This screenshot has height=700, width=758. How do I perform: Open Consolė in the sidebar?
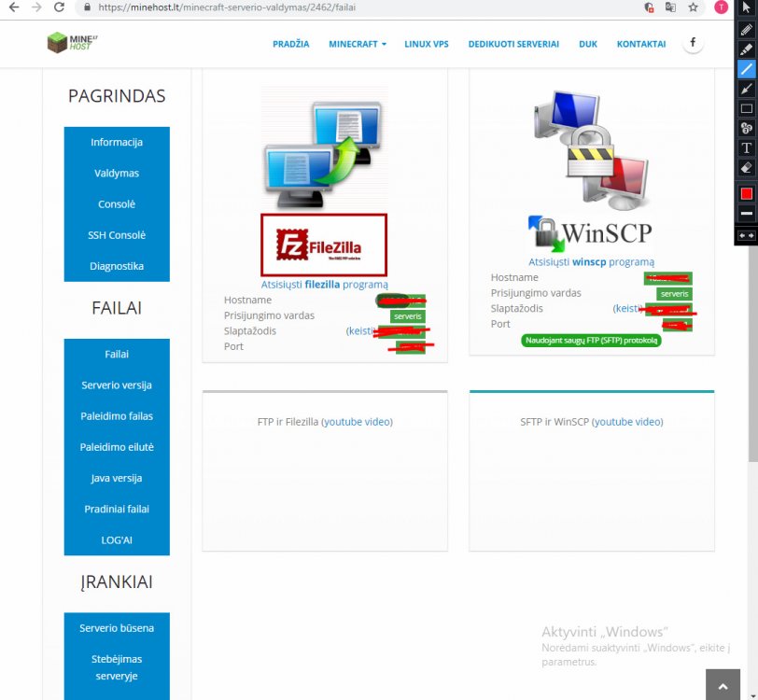(117, 204)
